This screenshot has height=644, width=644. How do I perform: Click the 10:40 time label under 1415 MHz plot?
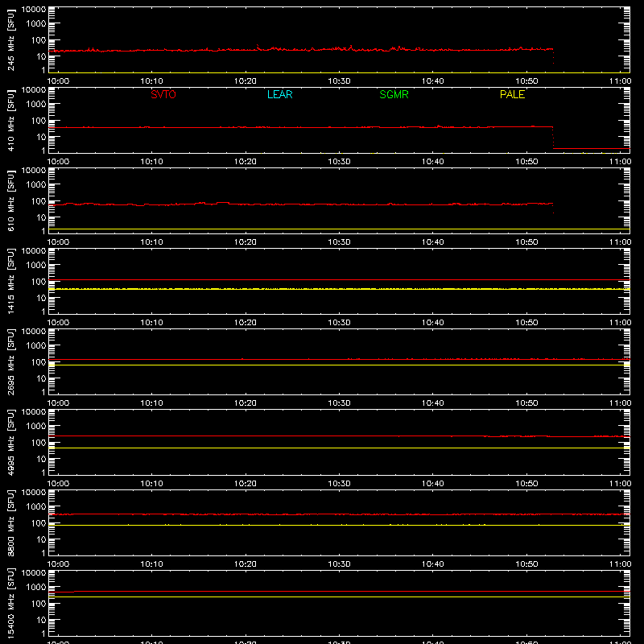pyautogui.click(x=433, y=323)
